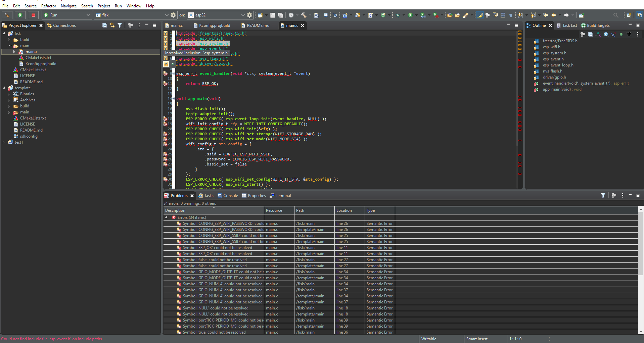This screenshot has height=343, width=644.
Task: Sort Problems by Description column header
Action: coord(214,210)
